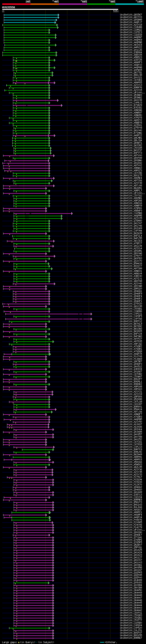
Task: Click label UniRef100_Q41127
Action: [x=131, y=557]
